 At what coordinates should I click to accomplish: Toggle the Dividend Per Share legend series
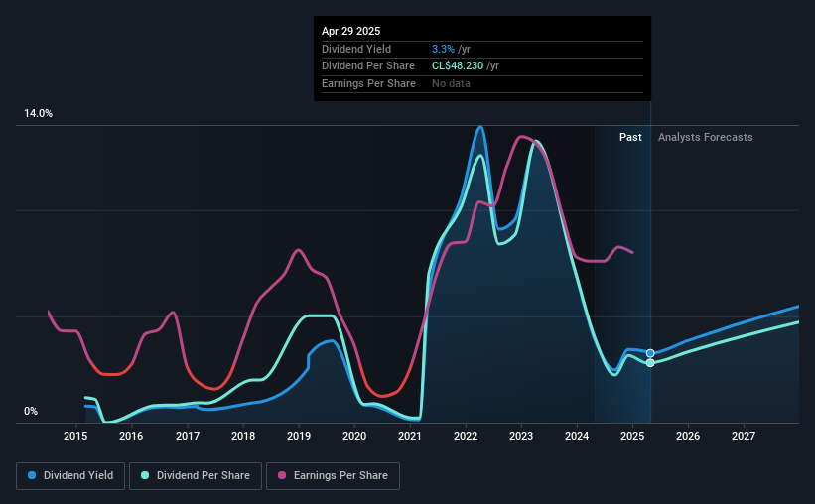(x=196, y=476)
